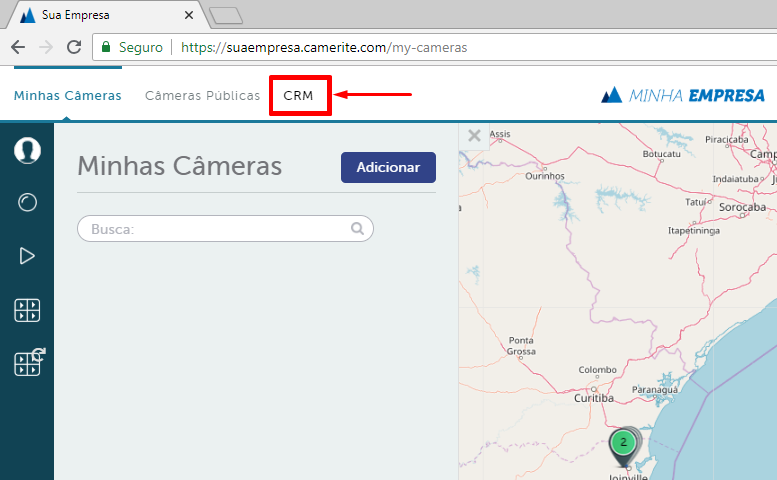Click the circular camera icon in sidebar
Viewport: 777px width, 480px height.
tap(27, 203)
